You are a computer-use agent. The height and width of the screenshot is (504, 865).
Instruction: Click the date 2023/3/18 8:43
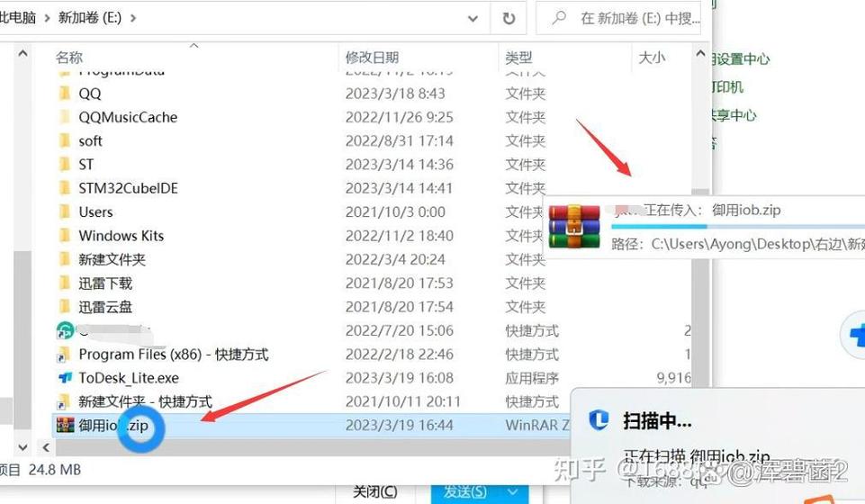(x=395, y=94)
